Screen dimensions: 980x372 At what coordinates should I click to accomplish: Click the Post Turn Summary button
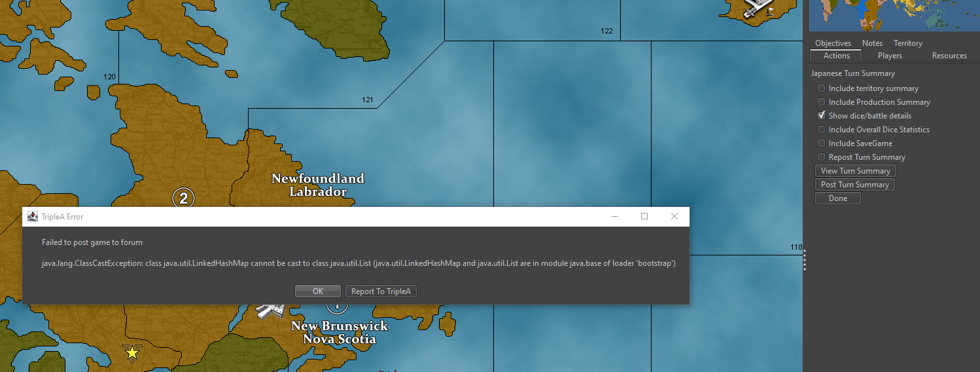pyautogui.click(x=854, y=185)
